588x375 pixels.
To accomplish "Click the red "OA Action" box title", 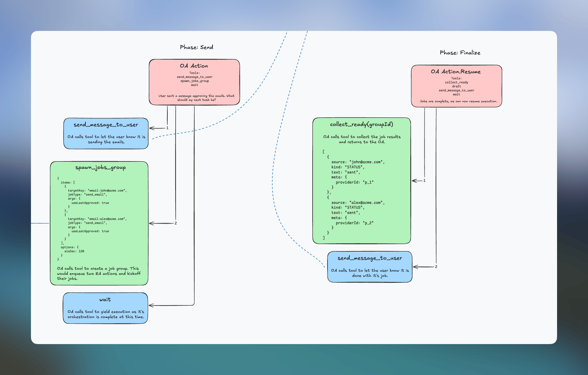I will tap(194, 66).
